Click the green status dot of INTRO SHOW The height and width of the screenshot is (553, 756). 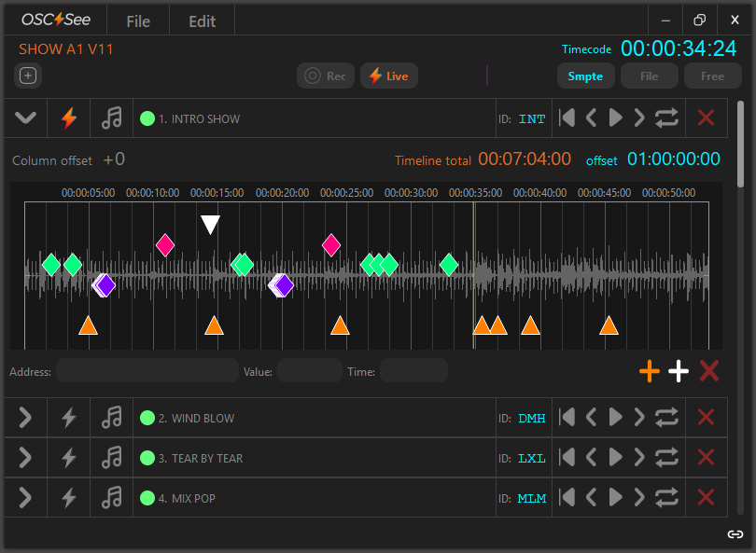(147, 118)
